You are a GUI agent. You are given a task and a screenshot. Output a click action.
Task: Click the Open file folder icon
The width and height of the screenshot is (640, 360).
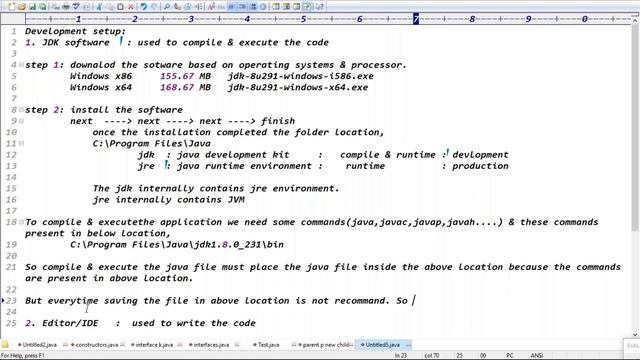(21, 7)
